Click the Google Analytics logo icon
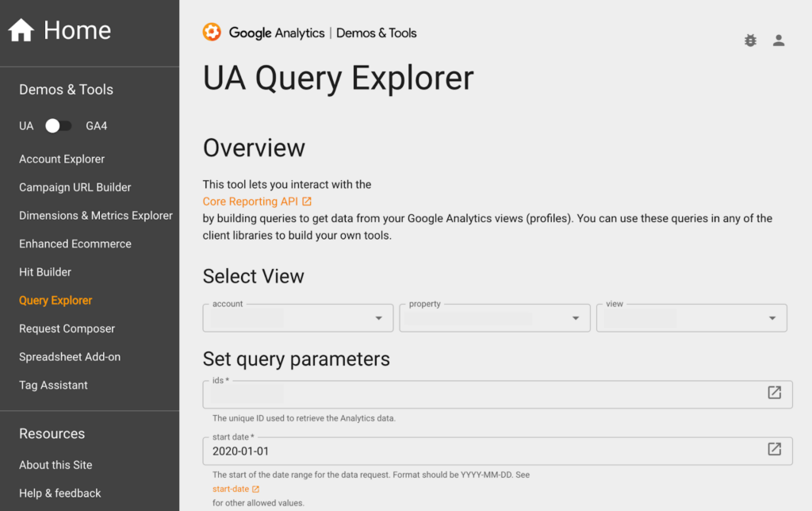The height and width of the screenshot is (511, 812). coord(212,33)
